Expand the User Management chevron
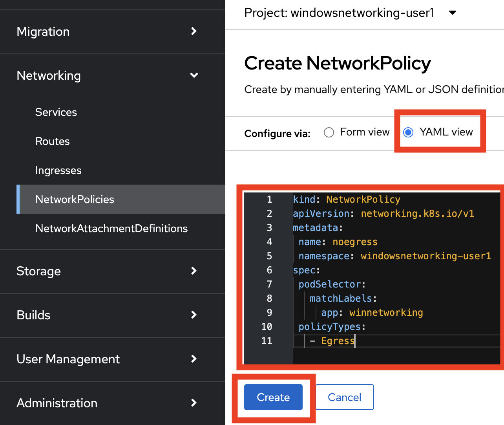This screenshot has width=504, height=425. pyautogui.click(x=194, y=359)
